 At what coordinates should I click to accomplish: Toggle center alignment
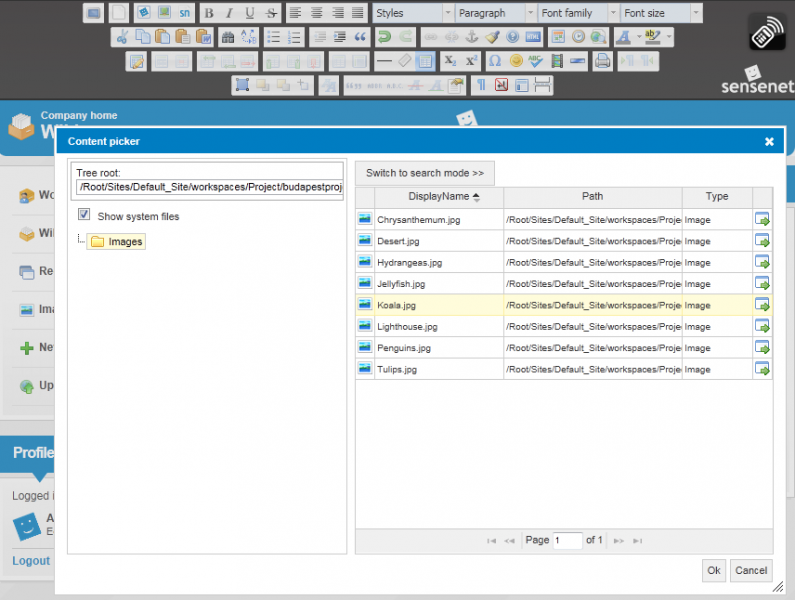tap(316, 13)
